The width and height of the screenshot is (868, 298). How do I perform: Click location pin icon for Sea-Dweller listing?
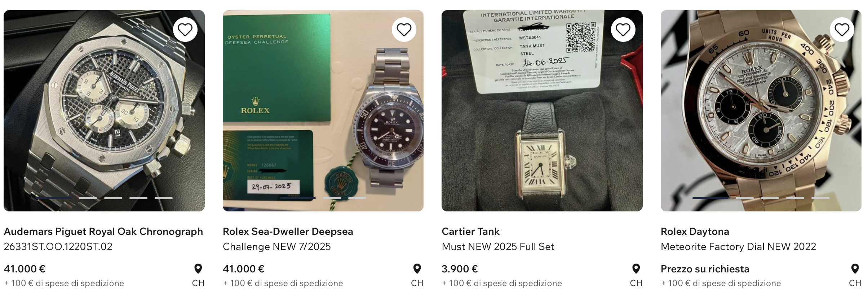(417, 269)
